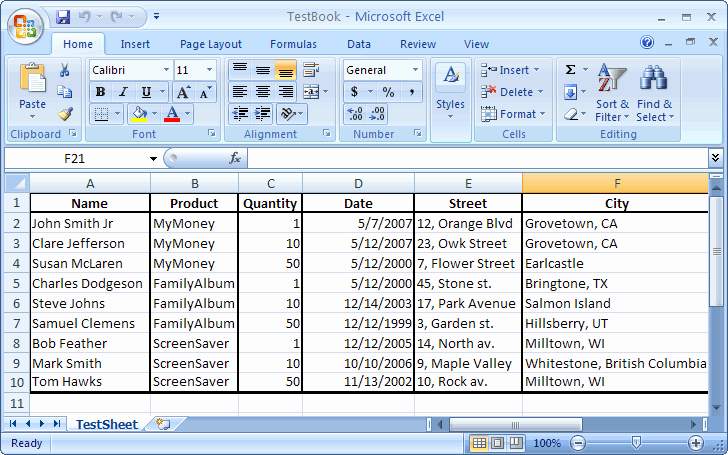The width and height of the screenshot is (728, 455).
Task: Click the Zoom In plus button
Action: click(696, 443)
